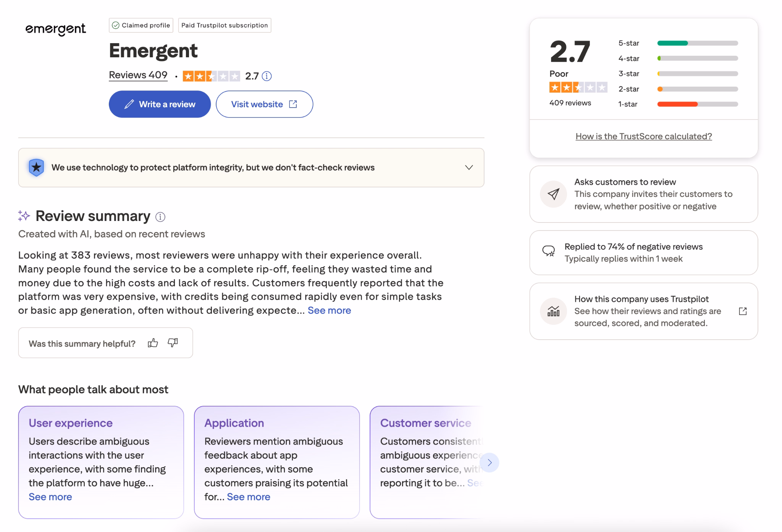This screenshot has height=532, width=782.
Task: Click the bar chart Trustpilot usage icon
Action: tap(553, 311)
